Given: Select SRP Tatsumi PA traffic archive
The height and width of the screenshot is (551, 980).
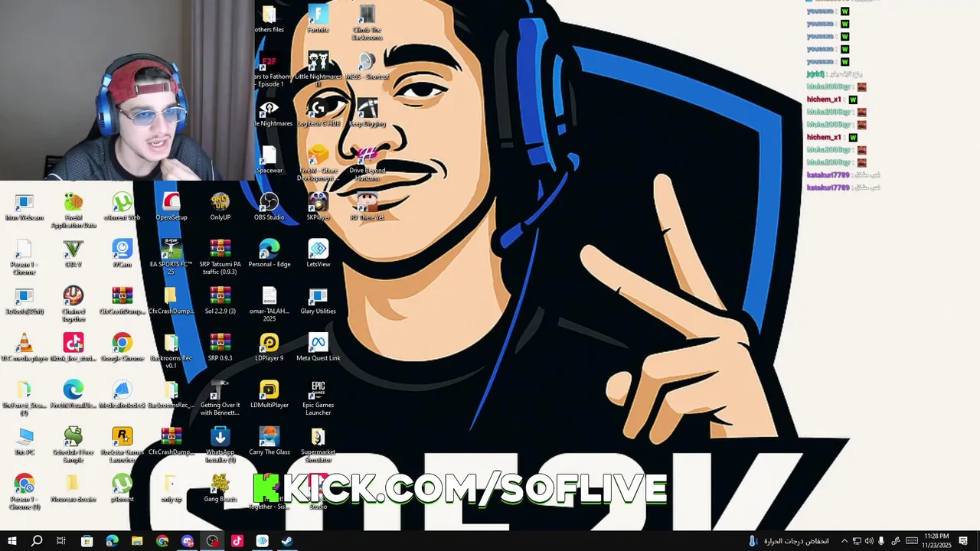Looking at the screenshot, I should (x=220, y=257).
